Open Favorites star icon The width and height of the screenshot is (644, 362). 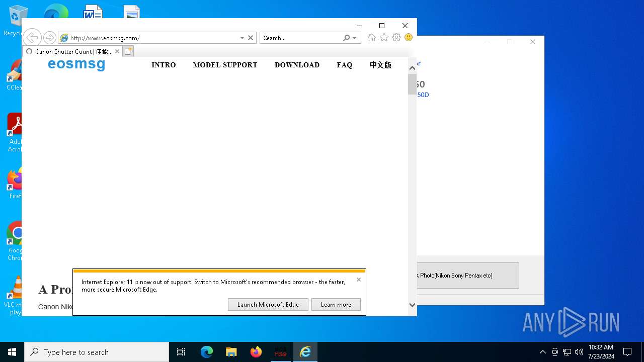[x=384, y=38]
